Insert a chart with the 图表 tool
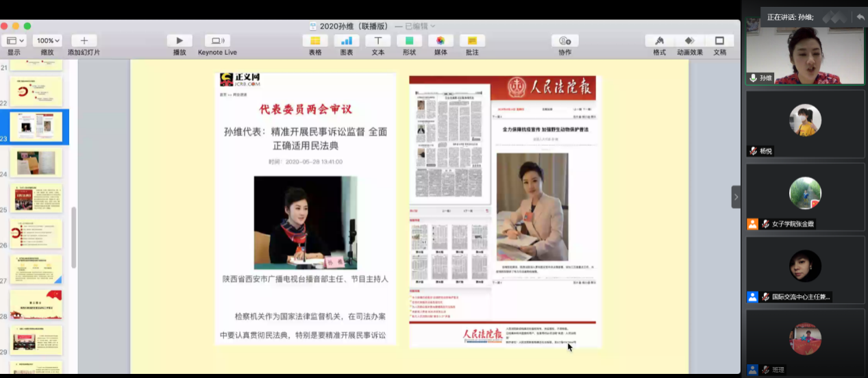 [x=347, y=41]
